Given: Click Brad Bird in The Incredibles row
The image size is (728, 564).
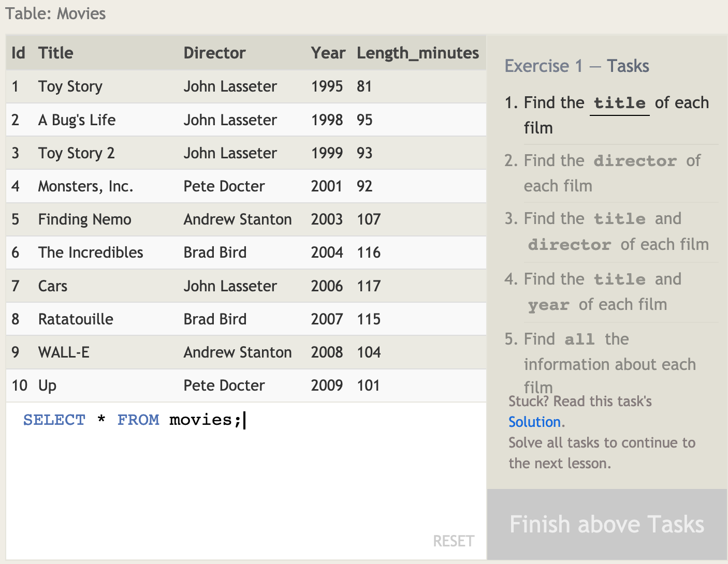Looking at the screenshot, I should pos(215,253).
